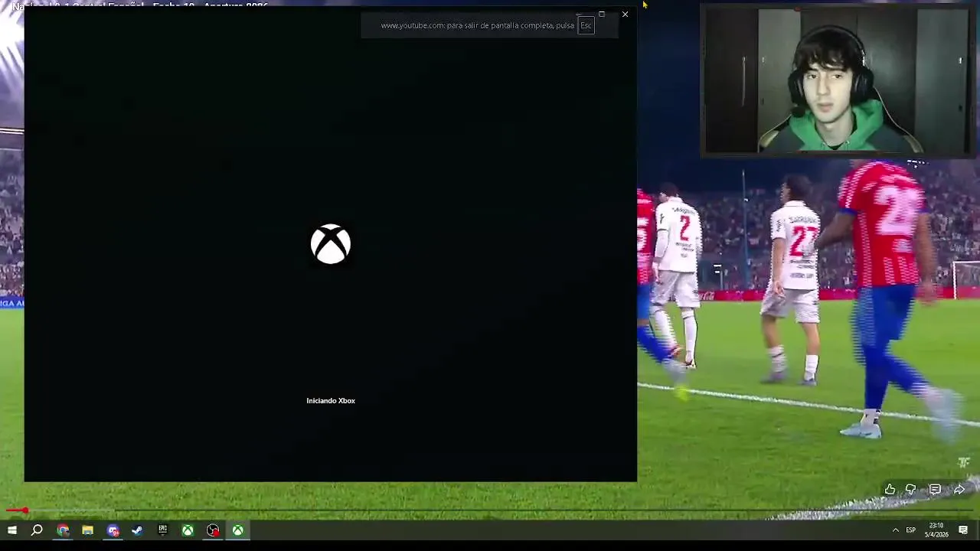Click the Esc key hint in fullscreen notice
This screenshot has height=551, width=980.
(x=586, y=25)
